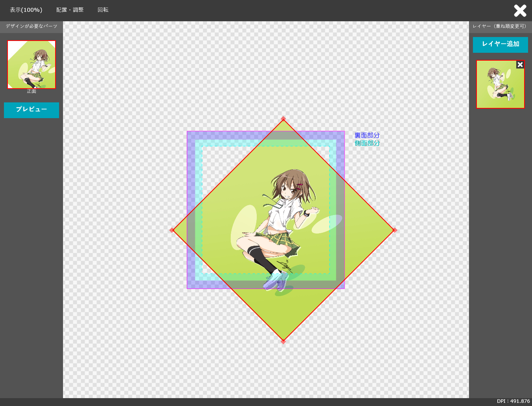Open the 表示(100%) menu

[x=26, y=10]
